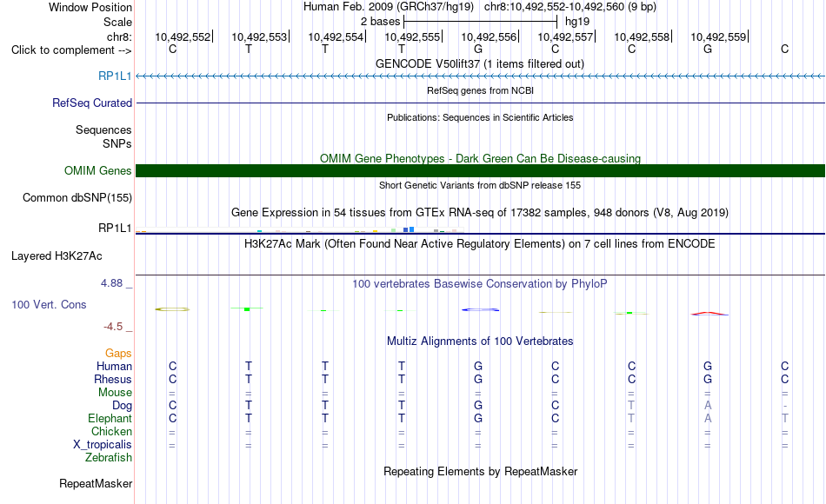826x504 pixels.
Task: Click the RP1L1 GENCODE gene label
Action: pyautogui.click(x=115, y=76)
